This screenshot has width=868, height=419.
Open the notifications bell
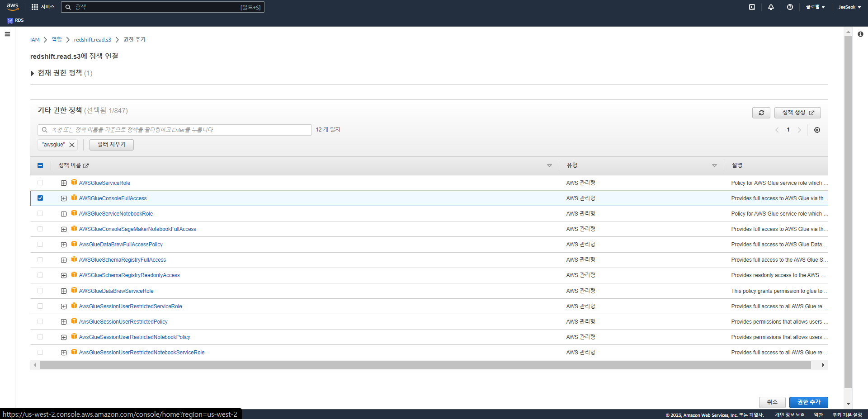[771, 7]
